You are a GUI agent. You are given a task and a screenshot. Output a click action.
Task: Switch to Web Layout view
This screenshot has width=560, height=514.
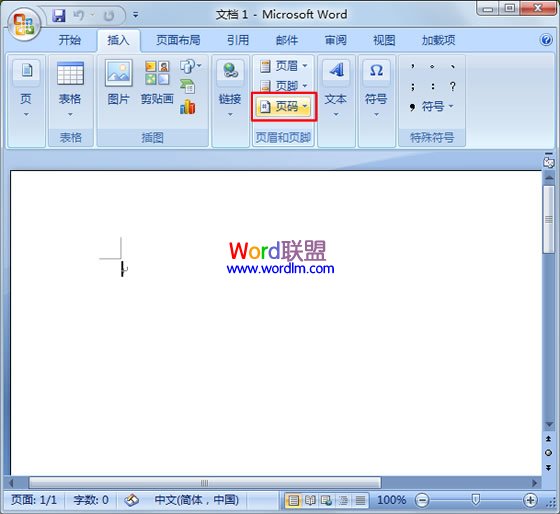click(x=326, y=500)
